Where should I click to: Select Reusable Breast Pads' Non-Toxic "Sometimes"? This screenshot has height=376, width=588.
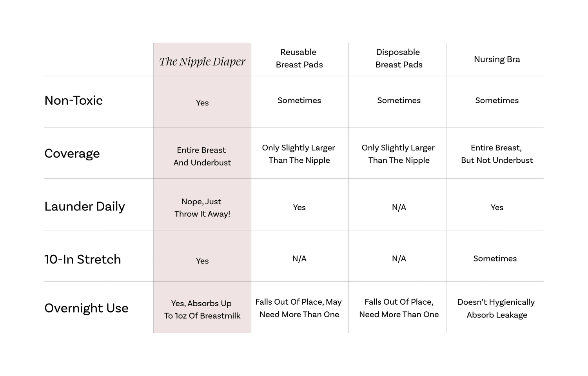click(x=299, y=100)
